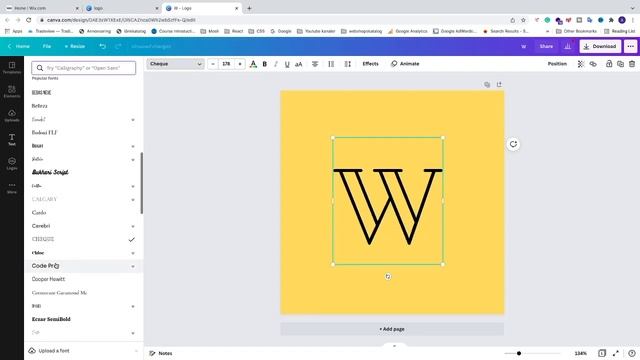This screenshot has width=640, height=360.
Task: Open the File menu
Action: 47,47
